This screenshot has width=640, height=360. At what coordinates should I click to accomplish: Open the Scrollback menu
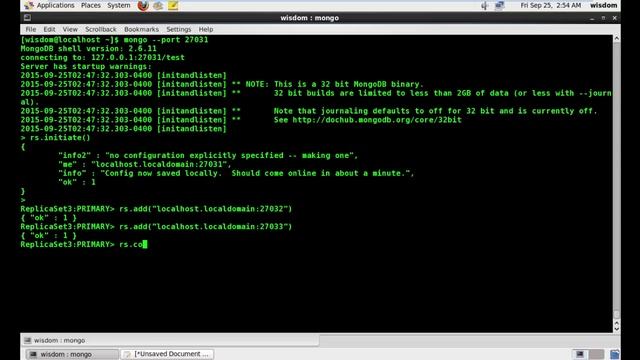click(100, 29)
